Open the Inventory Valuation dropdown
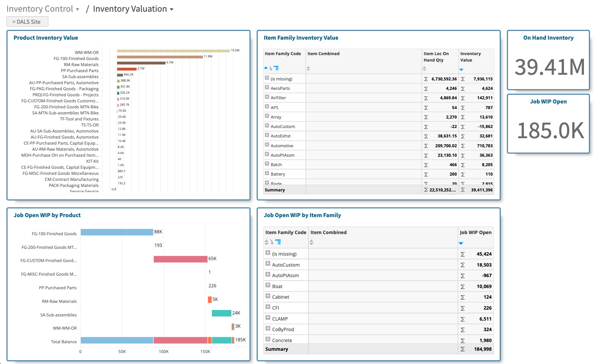Viewport: 607px width, 364px height. tap(172, 9)
